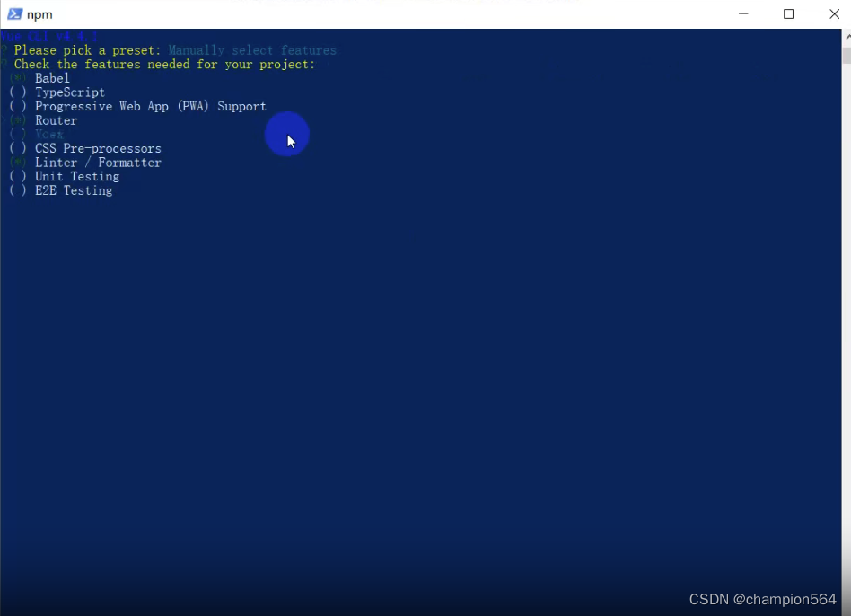
Task: Minimize the npm terminal window
Action: pyautogui.click(x=743, y=14)
